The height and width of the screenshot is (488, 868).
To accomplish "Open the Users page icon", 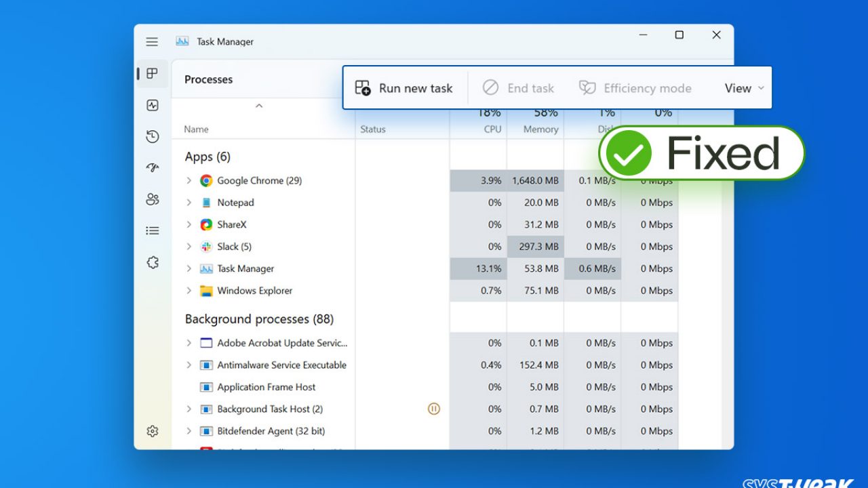I will click(x=153, y=199).
